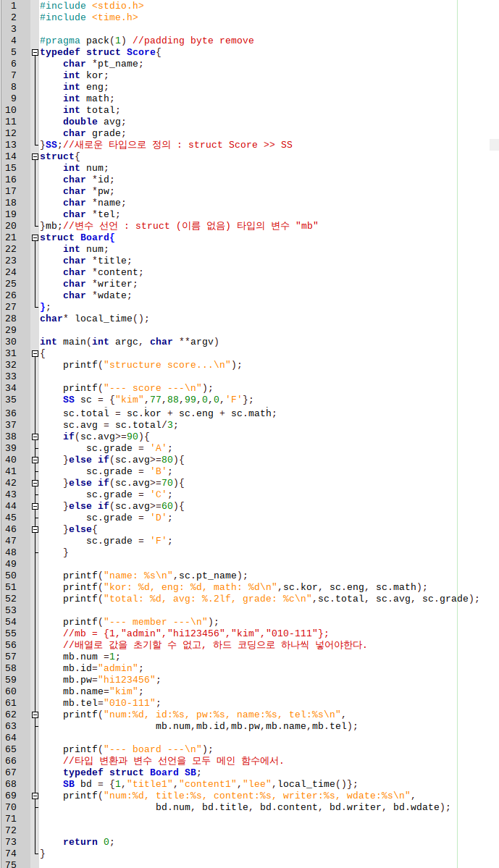Collapse the board printf fold on line 69
This screenshot has width=499, height=868.
pyautogui.click(x=35, y=796)
